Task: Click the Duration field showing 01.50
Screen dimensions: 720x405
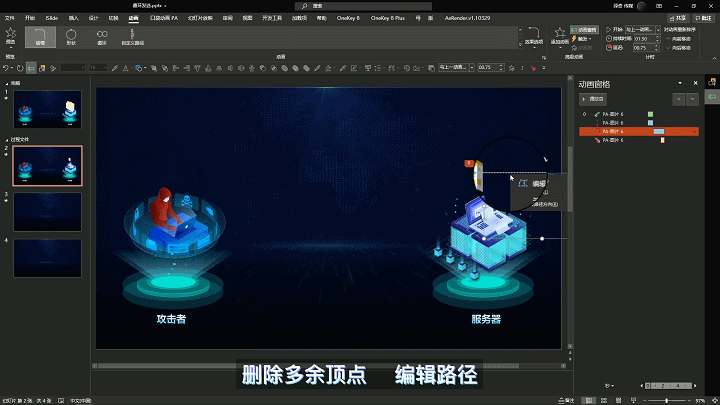Action: click(x=644, y=39)
